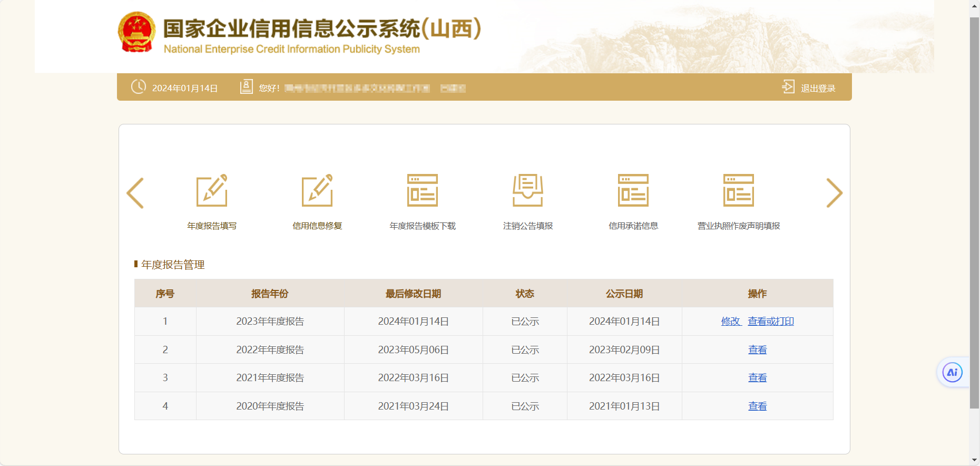This screenshot has height=466, width=980.
Task: Click the 报告年份 column header
Action: 270,294
